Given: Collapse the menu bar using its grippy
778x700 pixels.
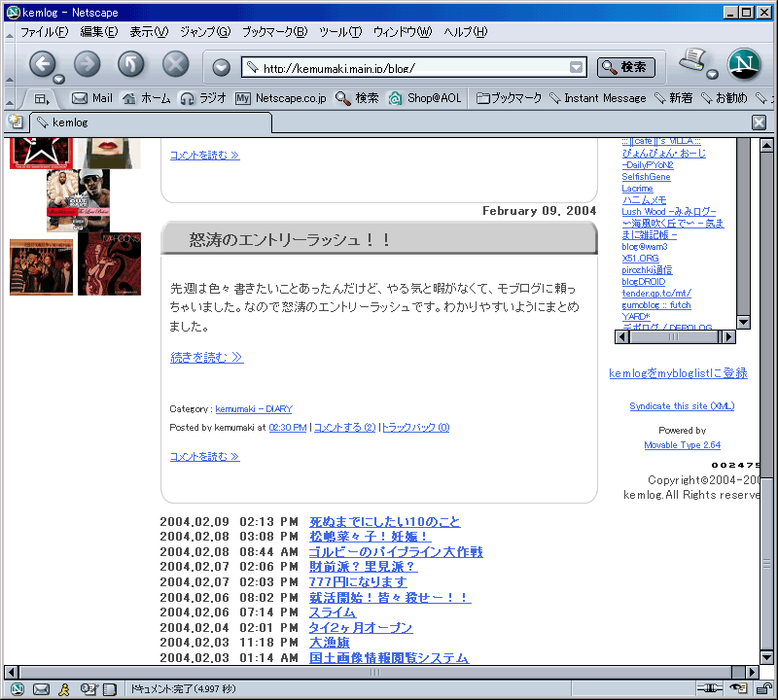Looking at the screenshot, I should point(10,33).
